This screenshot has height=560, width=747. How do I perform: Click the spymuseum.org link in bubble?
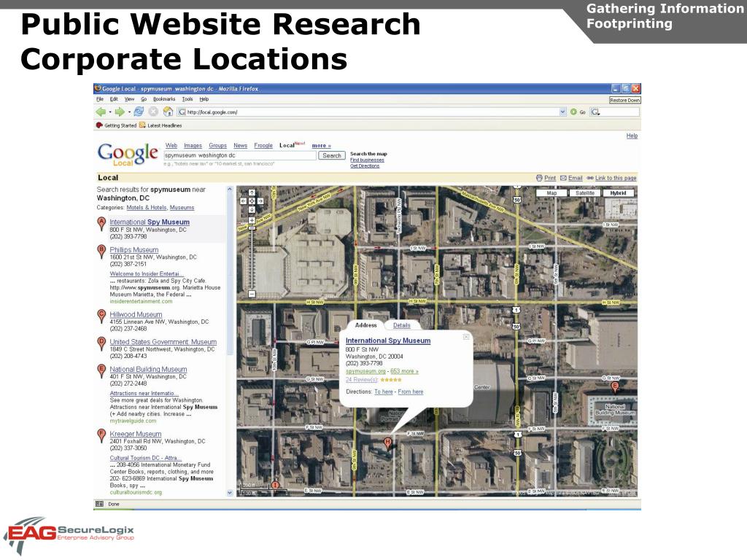pyautogui.click(x=365, y=371)
